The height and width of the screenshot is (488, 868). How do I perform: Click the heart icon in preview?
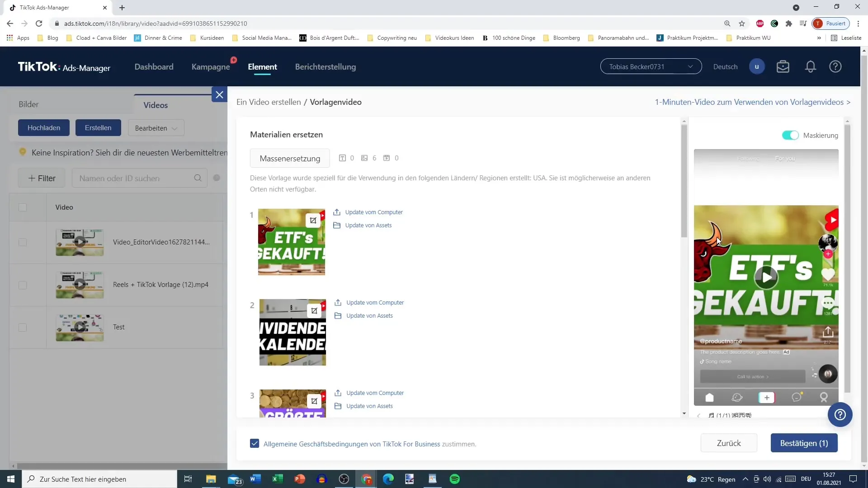(828, 274)
